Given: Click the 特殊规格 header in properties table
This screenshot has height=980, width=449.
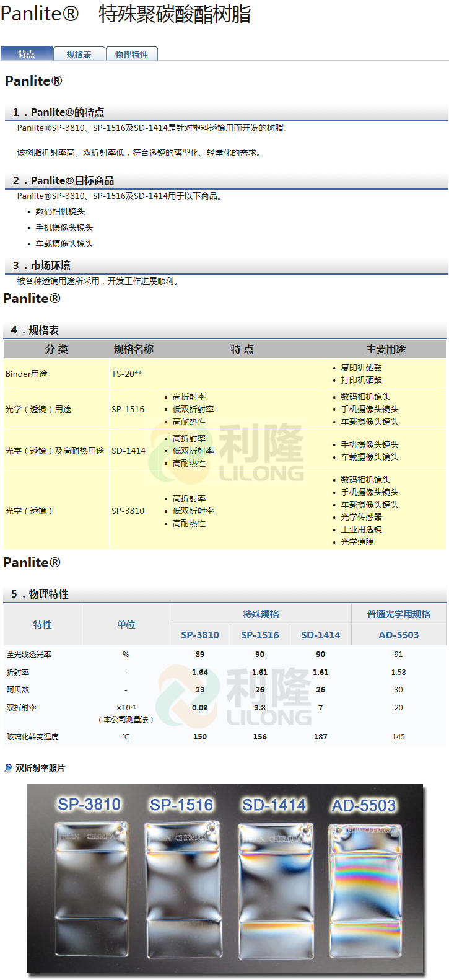Looking at the screenshot, I should 261,614.
